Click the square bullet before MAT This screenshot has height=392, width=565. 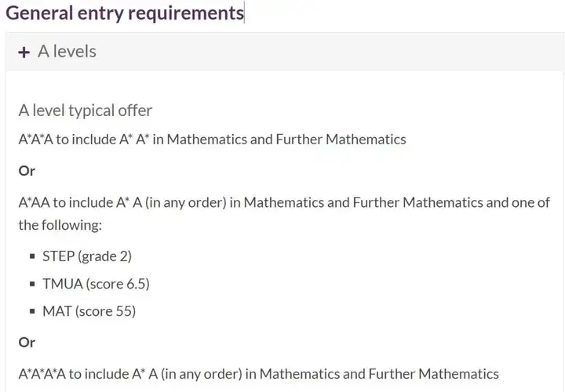point(32,311)
